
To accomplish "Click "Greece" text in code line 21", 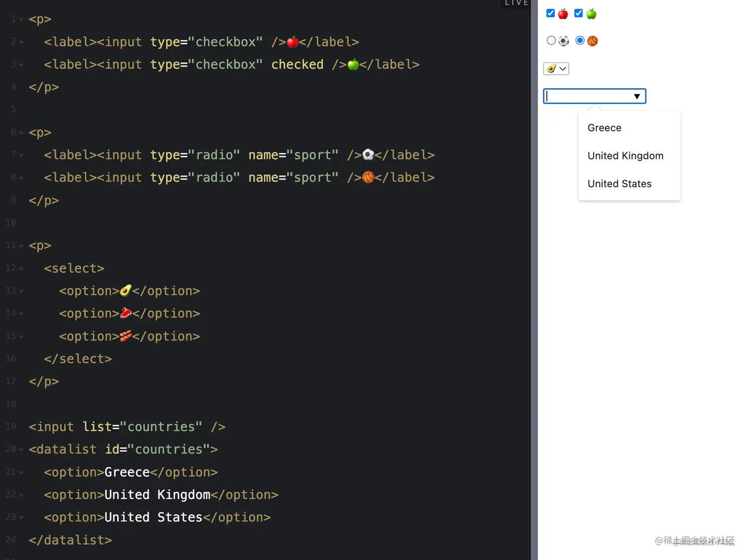I will 127,472.
